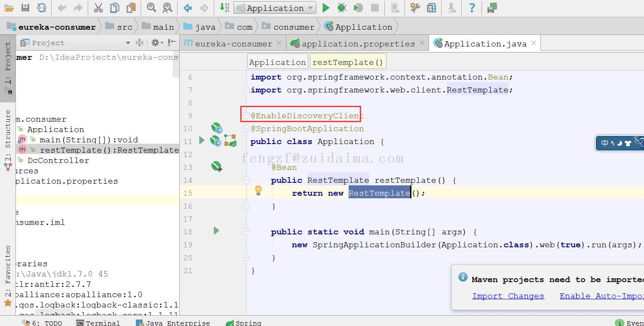Viewport: 644px width, 326px height.
Task: Click the Cut scissors icon
Action: (x=98, y=8)
